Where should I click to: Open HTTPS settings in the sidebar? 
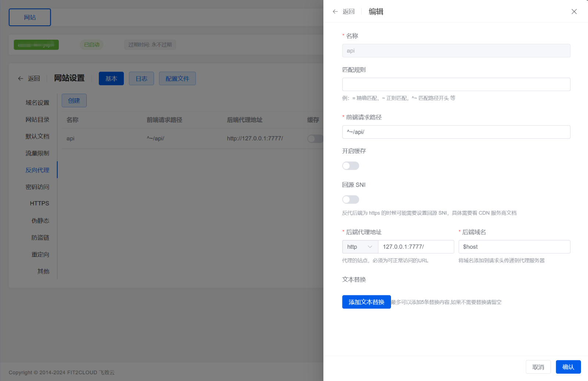(x=39, y=203)
